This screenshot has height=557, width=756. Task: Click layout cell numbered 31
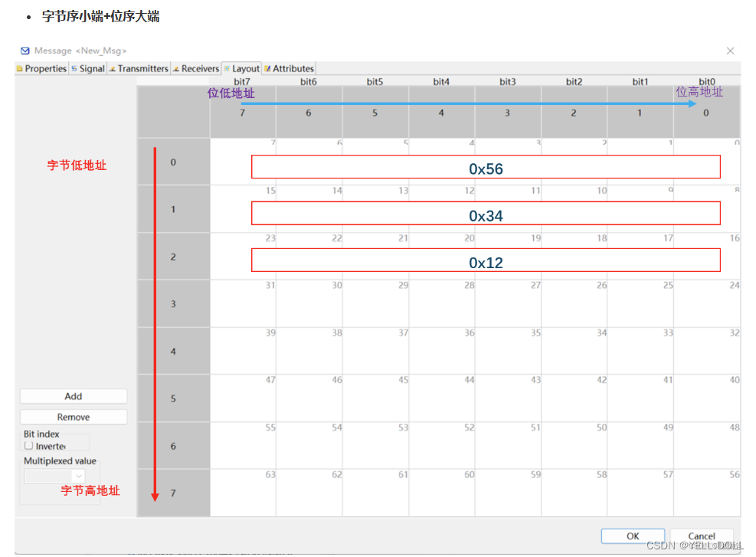pyautogui.click(x=243, y=304)
